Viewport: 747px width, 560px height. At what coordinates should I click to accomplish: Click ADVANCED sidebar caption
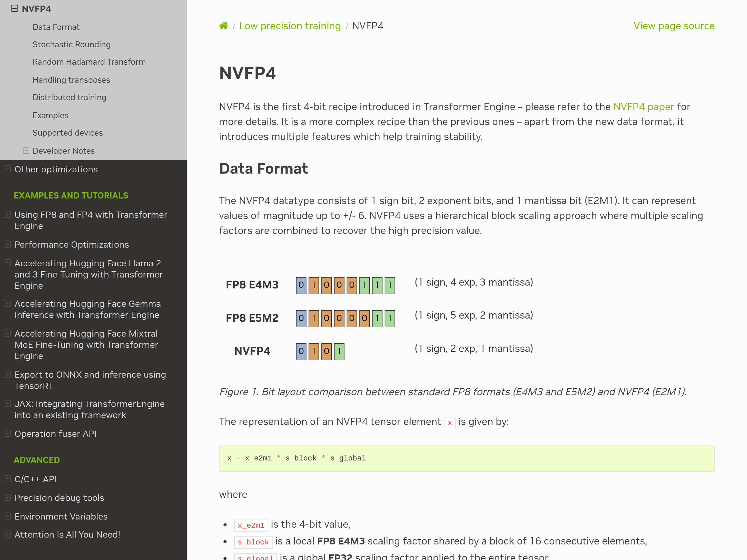pyautogui.click(x=37, y=460)
